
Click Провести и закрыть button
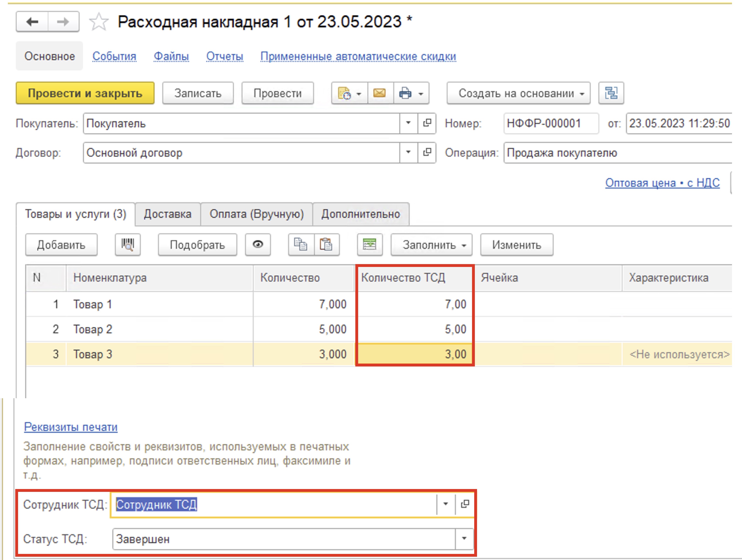coord(85,93)
